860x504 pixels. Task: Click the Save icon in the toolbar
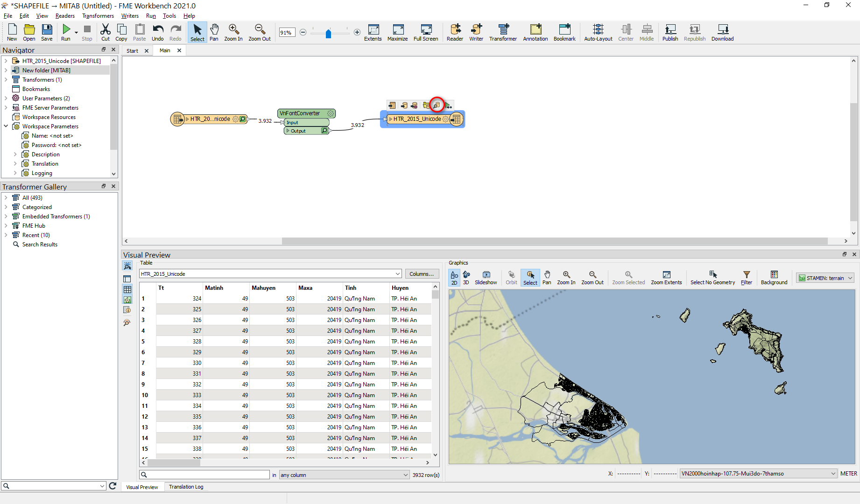coord(47,33)
